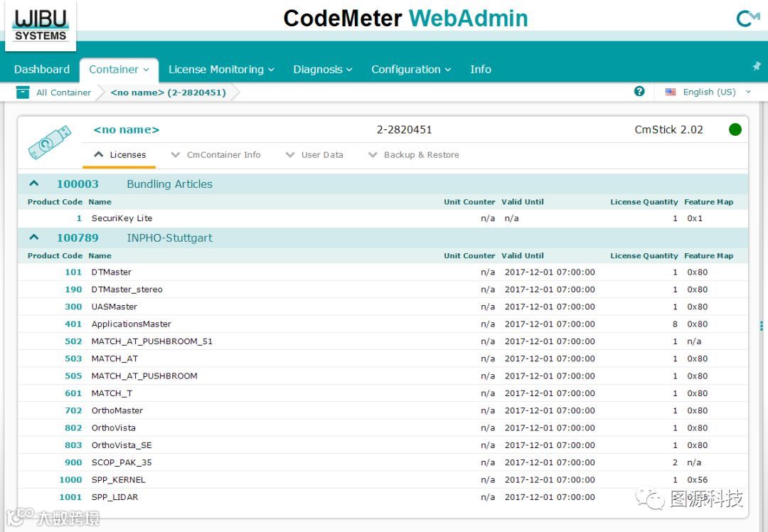Open the Configuration dropdown menu
Screen dimensions: 768x532
click(410, 70)
